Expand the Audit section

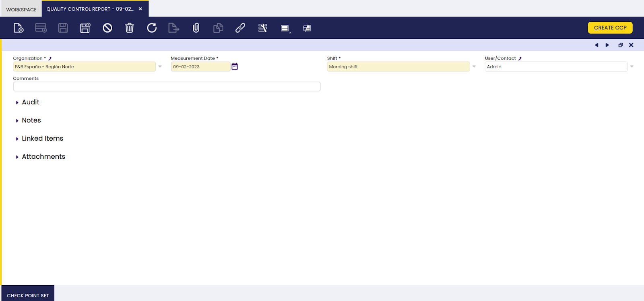[x=31, y=102]
